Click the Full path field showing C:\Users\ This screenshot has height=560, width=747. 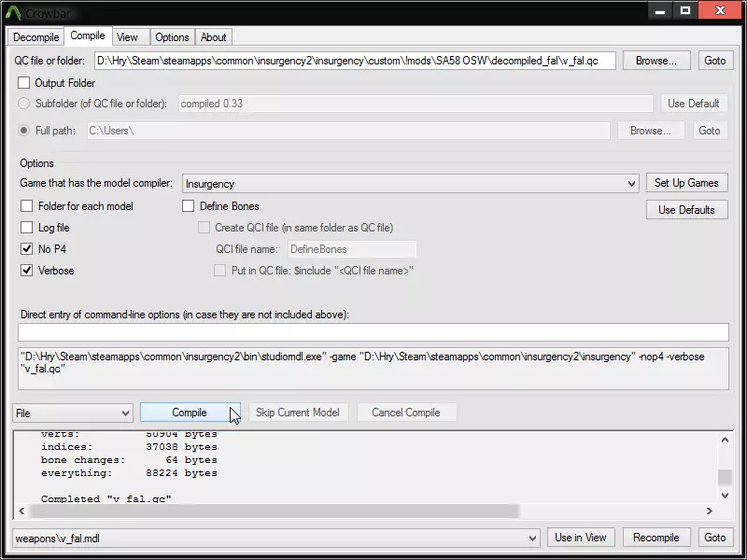coord(348,131)
